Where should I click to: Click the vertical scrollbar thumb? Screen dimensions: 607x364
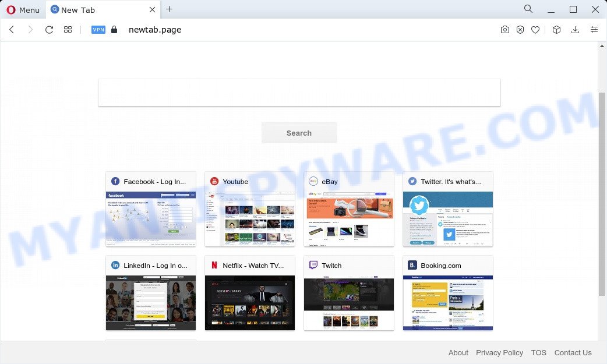point(602,193)
